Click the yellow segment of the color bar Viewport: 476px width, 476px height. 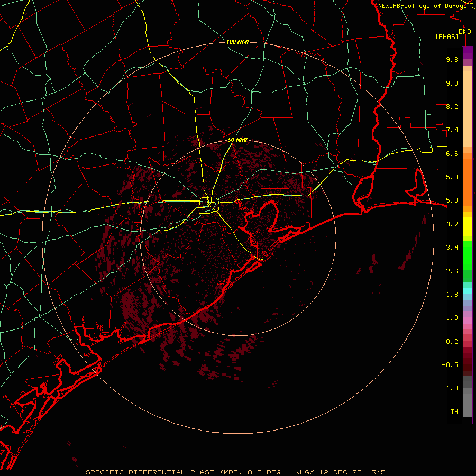tap(467, 226)
